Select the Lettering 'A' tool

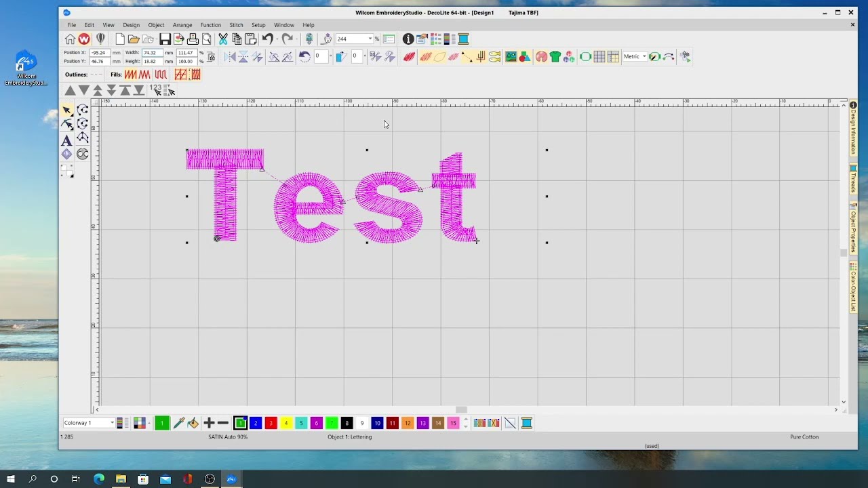click(66, 140)
